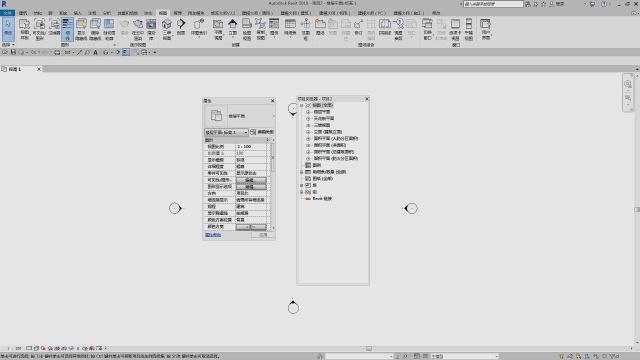Click the Edit Type button in Properties
Screen dimensions: 640x360
[262, 132]
